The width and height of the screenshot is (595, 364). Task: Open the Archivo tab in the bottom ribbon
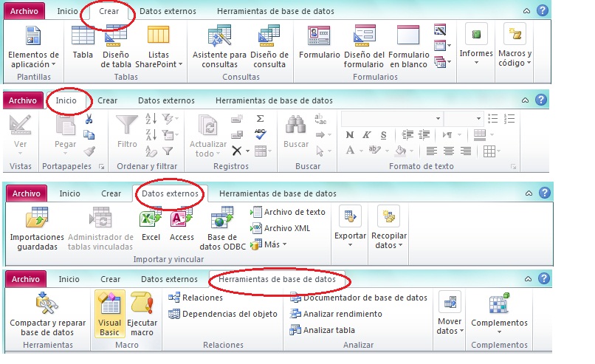pyautogui.click(x=25, y=279)
